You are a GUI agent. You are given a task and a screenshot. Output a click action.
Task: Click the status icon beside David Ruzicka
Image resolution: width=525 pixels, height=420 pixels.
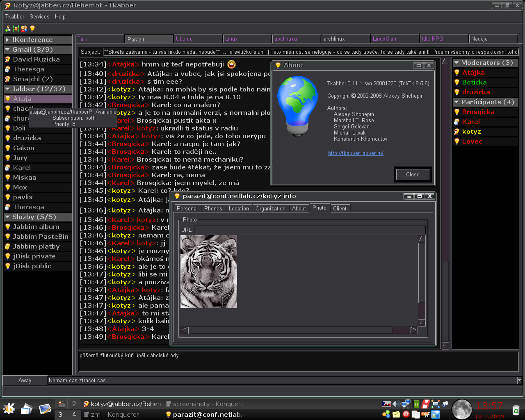coord(8,59)
